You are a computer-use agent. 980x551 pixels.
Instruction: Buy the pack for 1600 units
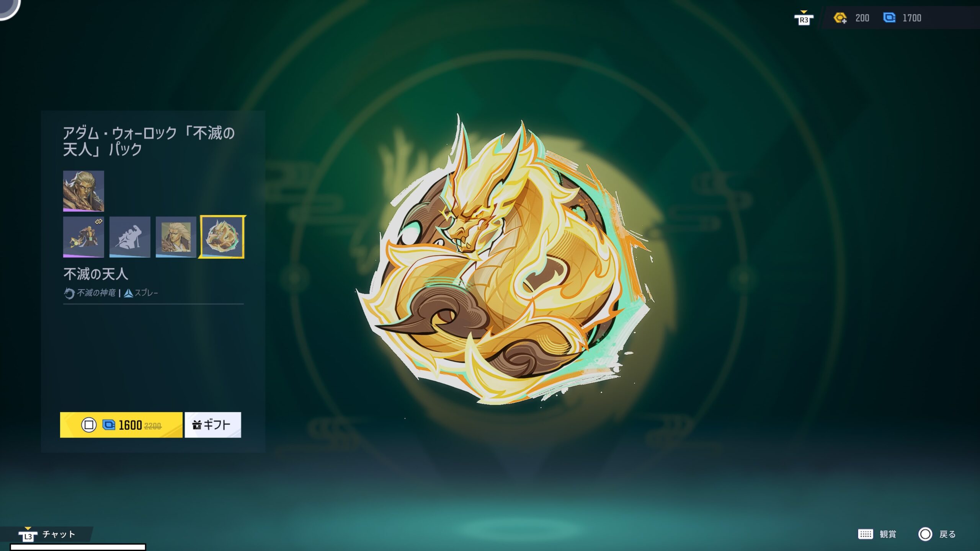pyautogui.click(x=121, y=425)
